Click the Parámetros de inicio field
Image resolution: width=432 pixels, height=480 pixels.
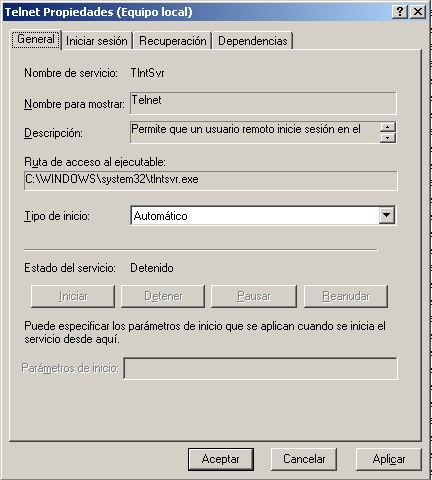[260, 368]
